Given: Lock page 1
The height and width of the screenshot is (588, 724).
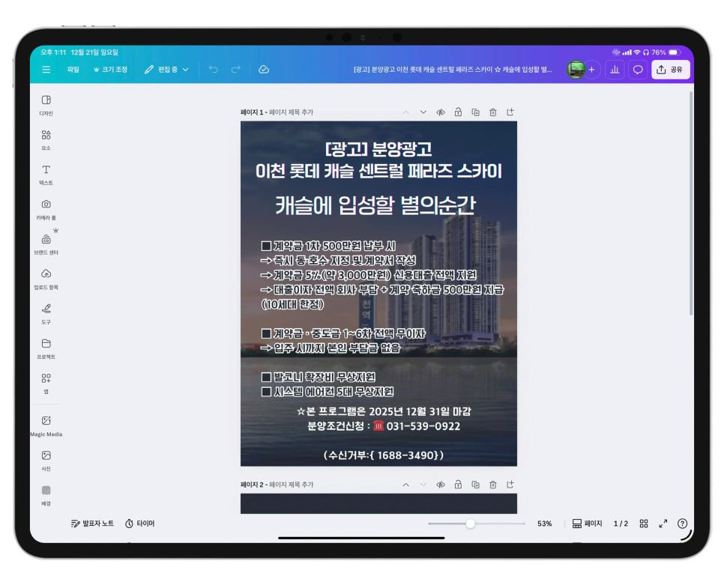Looking at the screenshot, I should (458, 112).
